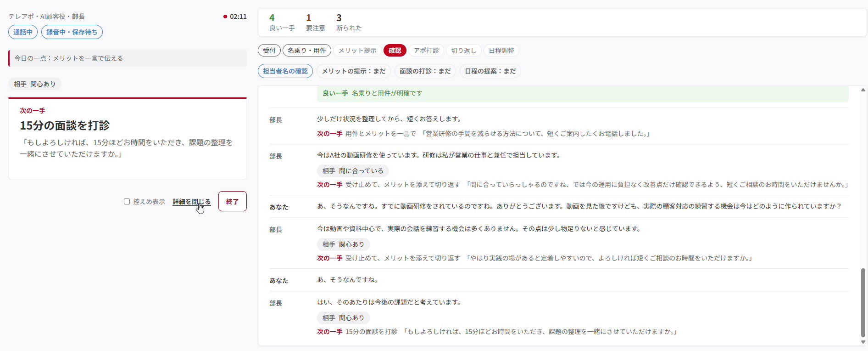
Task: Select the 名乗り・用件 stage pill
Action: tap(306, 51)
